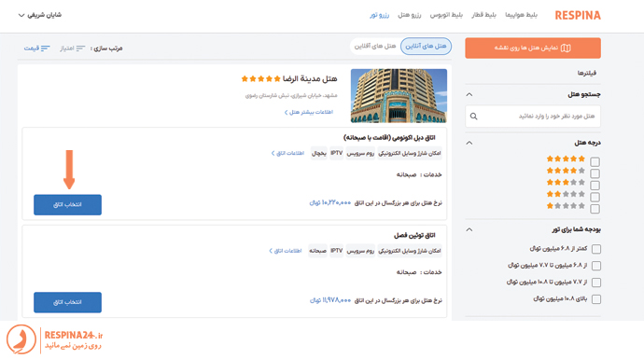
Task: Click the price sort icon
Action: pos(45,48)
